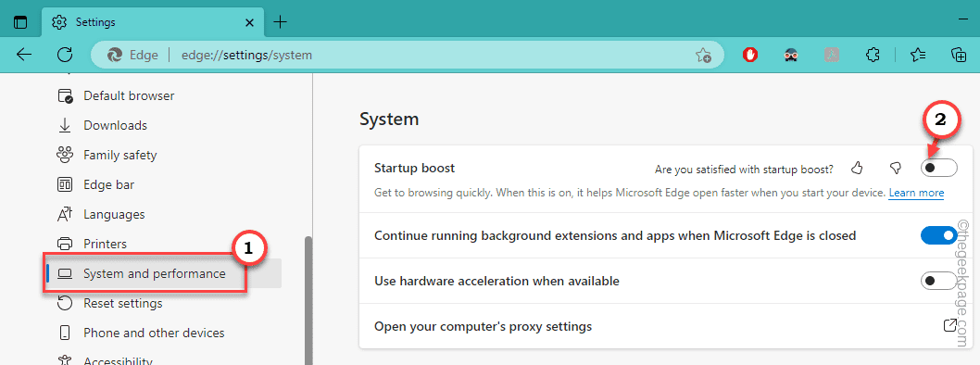Click 'Are you satisfied with startup boost?' text
The width and height of the screenshot is (980, 365).
(744, 169)
